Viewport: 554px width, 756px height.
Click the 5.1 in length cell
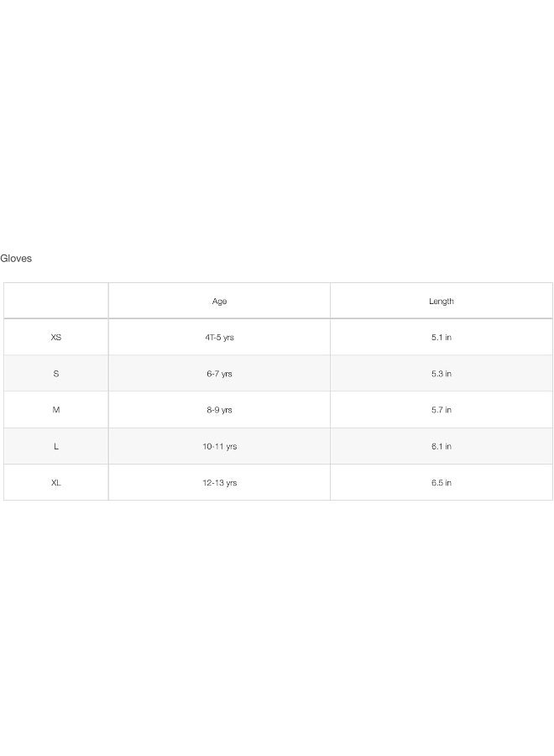(x=442, y=338)
